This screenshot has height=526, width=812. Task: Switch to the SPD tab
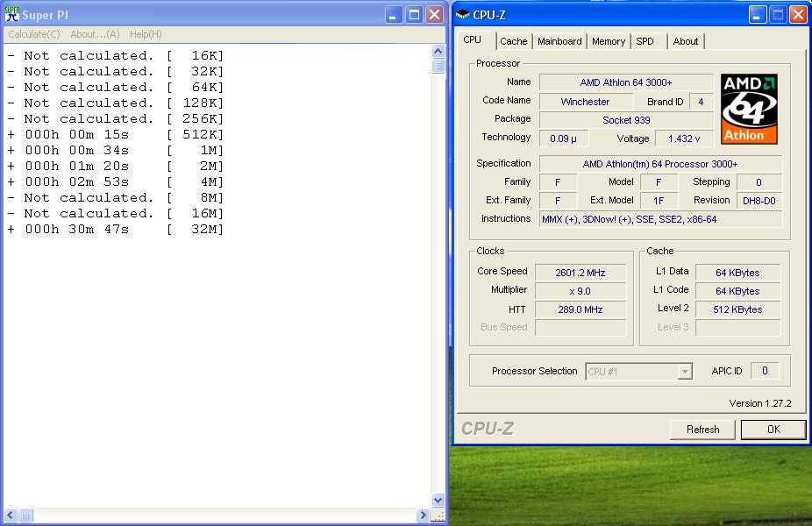point(645,41)
